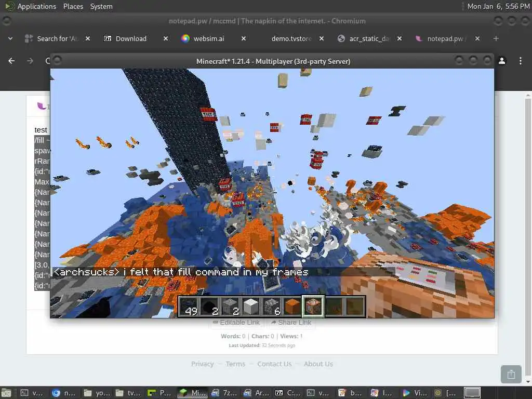The height and width of the screenshot is (399, 532).
Task: Open the Privacy link
Action: [202, 364]
